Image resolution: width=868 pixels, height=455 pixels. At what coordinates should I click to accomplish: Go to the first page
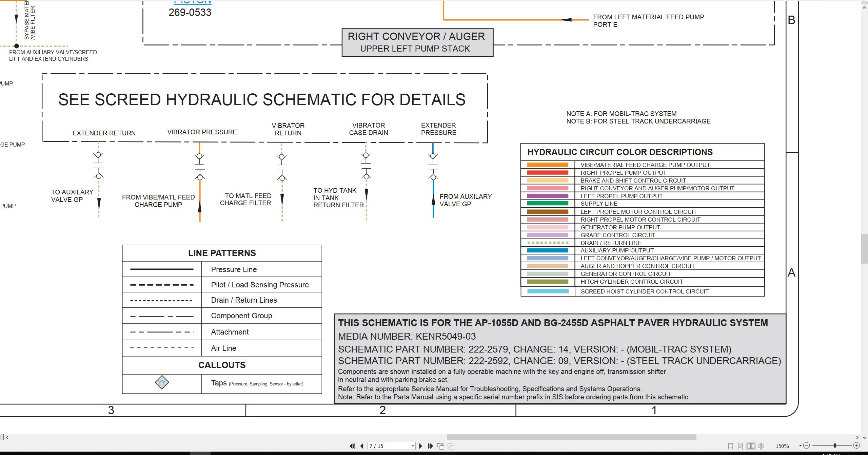click(x=352, y=446)
